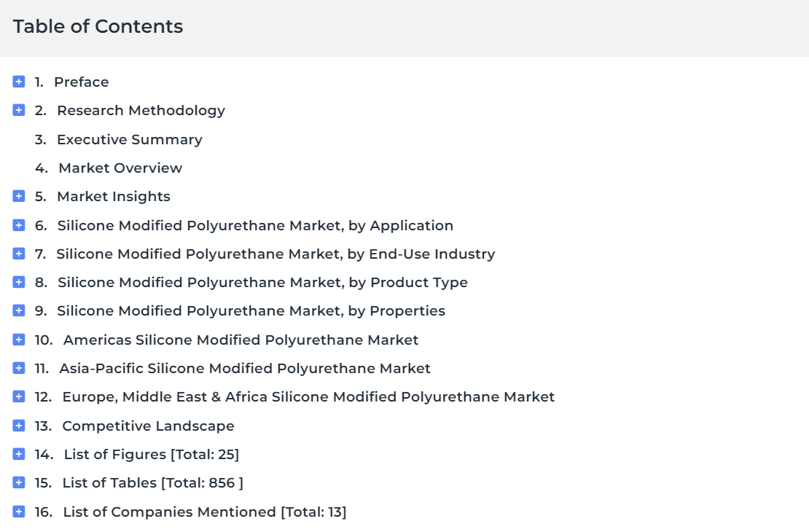Open the List of Tables plus icon
The width and height of the screenshot is (809, 532).
(x=18, y=482)
